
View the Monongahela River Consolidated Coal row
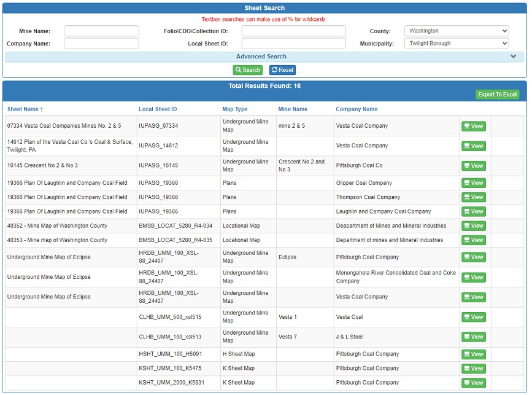pyautogui.click(x=474, y=278)
